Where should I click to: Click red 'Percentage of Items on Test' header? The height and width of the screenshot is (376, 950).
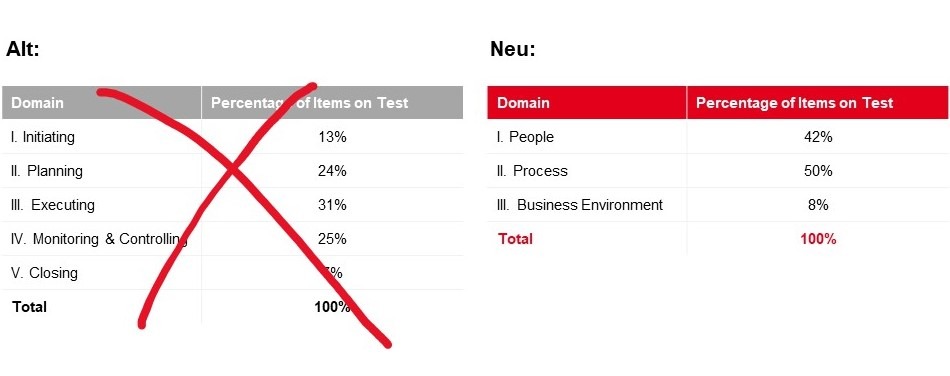794,102
